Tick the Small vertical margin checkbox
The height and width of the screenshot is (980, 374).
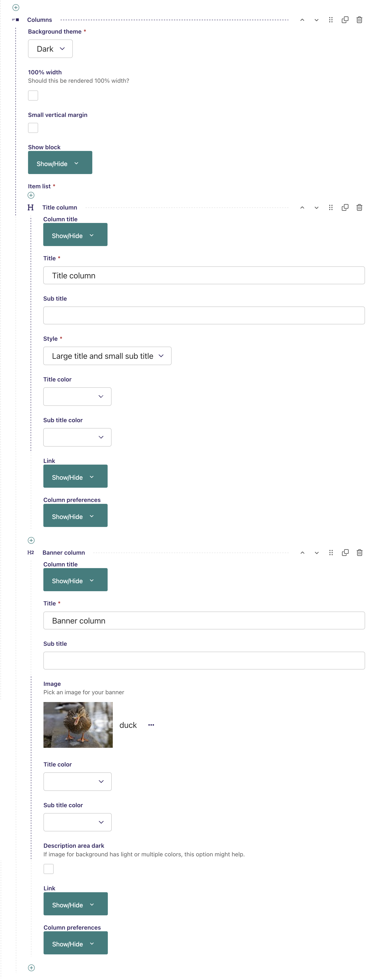33,128
